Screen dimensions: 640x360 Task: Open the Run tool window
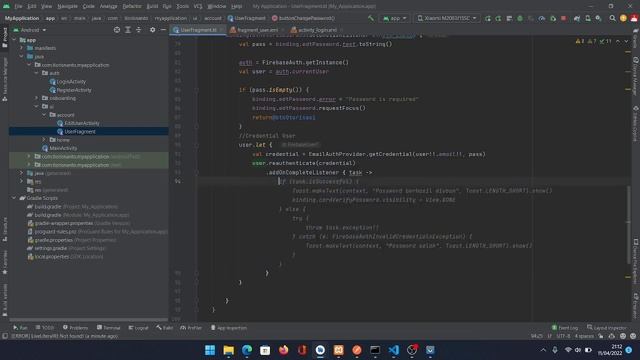tap(20, 328)
